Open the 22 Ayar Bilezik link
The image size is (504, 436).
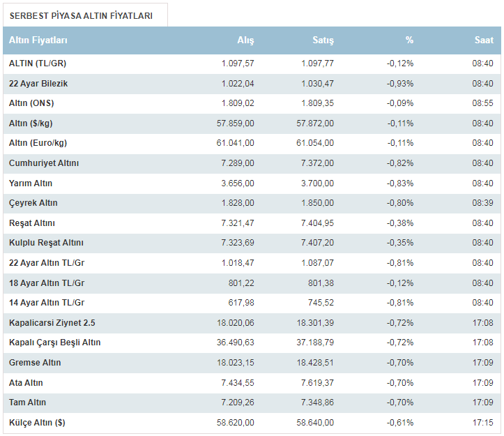pyautogui.click(x=38, y=84)
